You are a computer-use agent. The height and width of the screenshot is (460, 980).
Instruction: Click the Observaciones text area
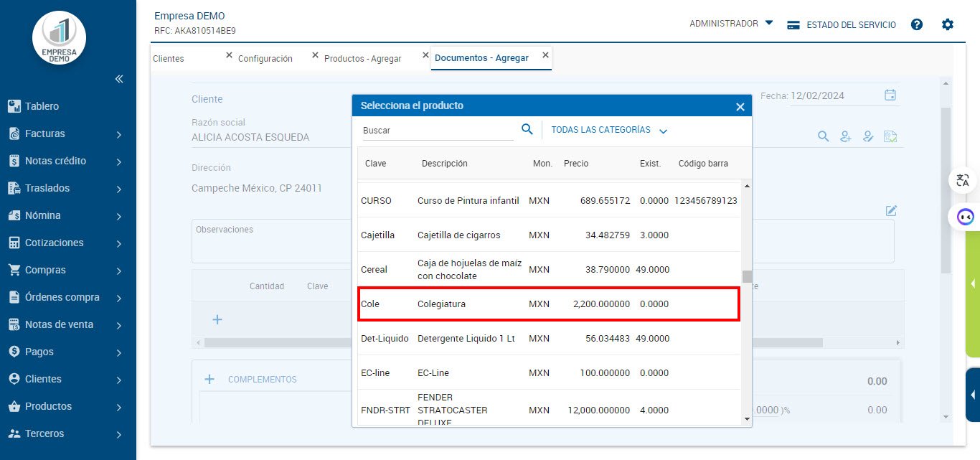[542, 241]
